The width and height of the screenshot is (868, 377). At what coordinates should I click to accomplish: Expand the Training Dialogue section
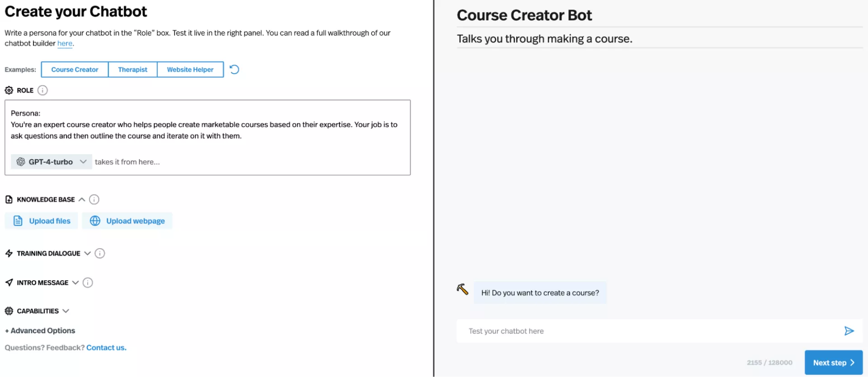click(x=87, y=254)
